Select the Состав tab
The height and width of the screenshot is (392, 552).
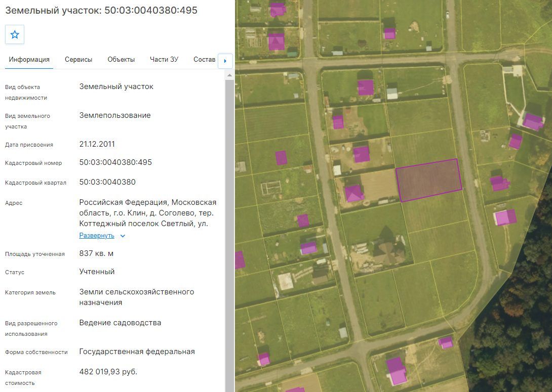(205, 59)
